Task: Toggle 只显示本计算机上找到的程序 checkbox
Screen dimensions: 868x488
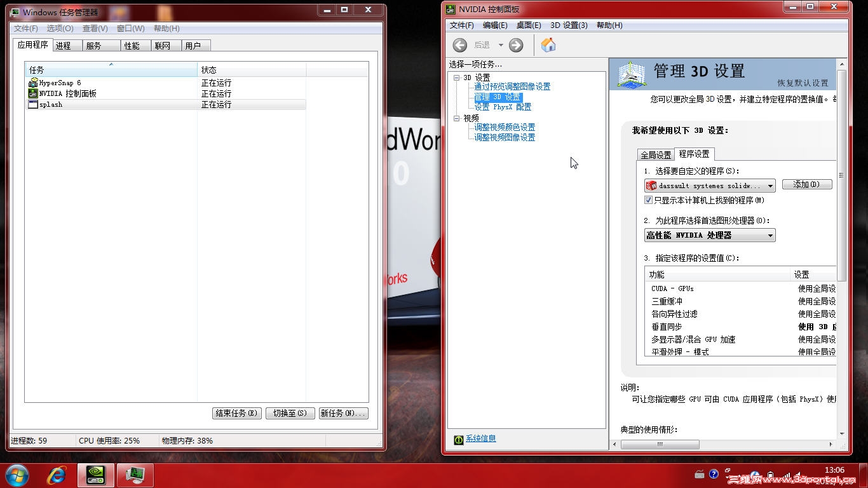Action: tap(649, 200)
